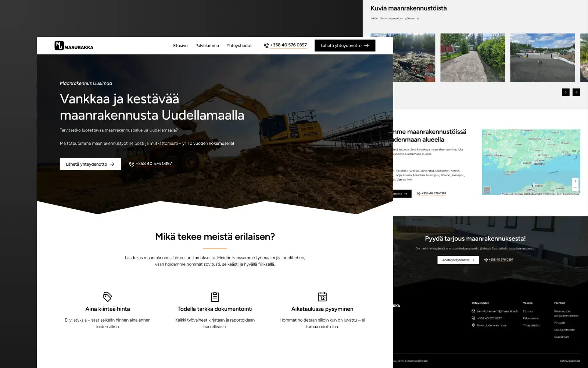Click the envelope icon in the footer
The width and height of the screenshot is (588, 368).
point(473,311)
